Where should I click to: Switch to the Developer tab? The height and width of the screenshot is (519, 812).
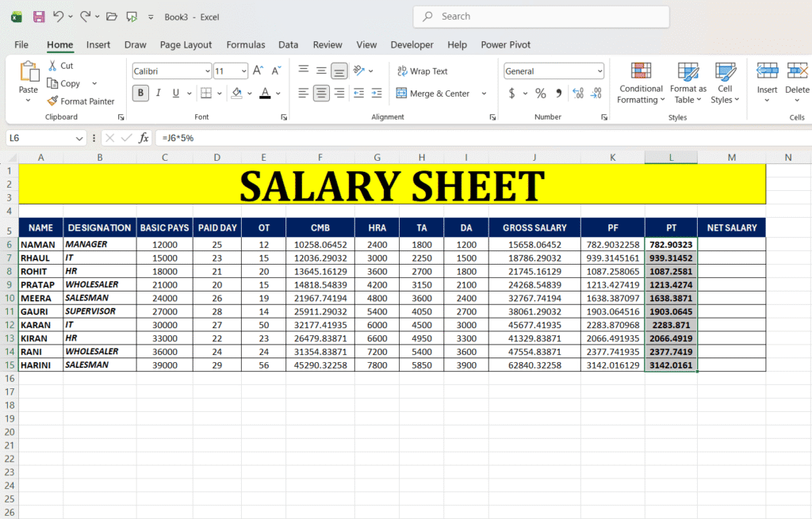point(412,45)
